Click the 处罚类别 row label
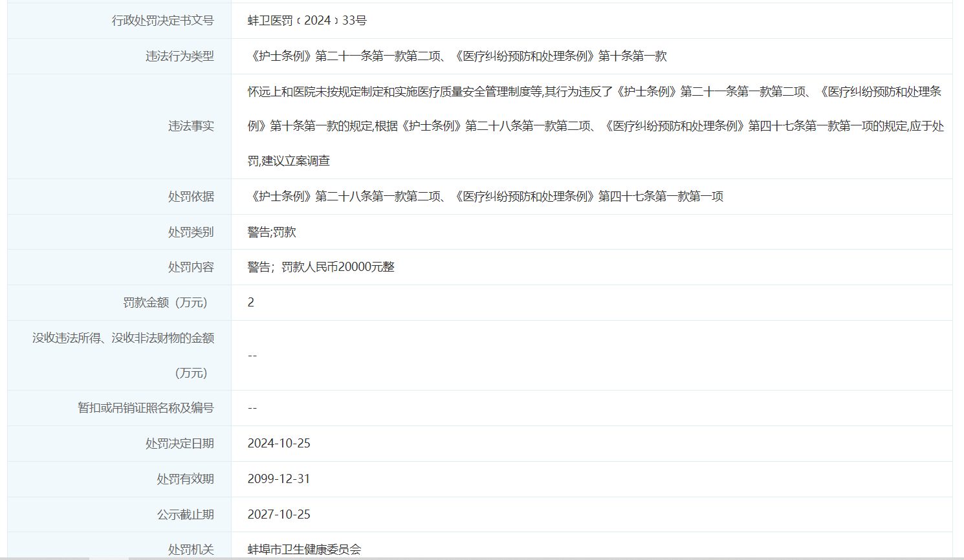Image resolution: width=964 pixels, height=560 pixels. pos(191,232)
